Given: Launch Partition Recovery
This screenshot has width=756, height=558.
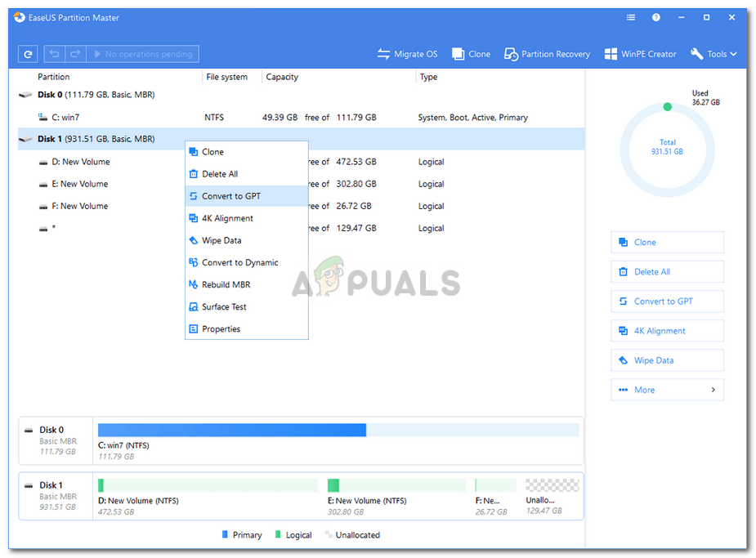Looking at the screenshot, I should pos(547,54).
